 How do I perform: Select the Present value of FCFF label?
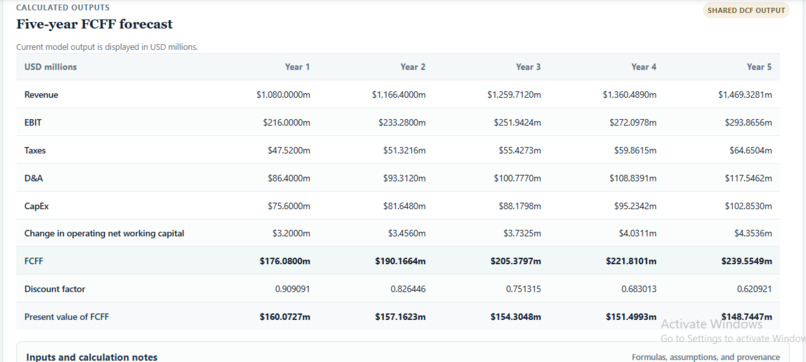coord(67,317)
